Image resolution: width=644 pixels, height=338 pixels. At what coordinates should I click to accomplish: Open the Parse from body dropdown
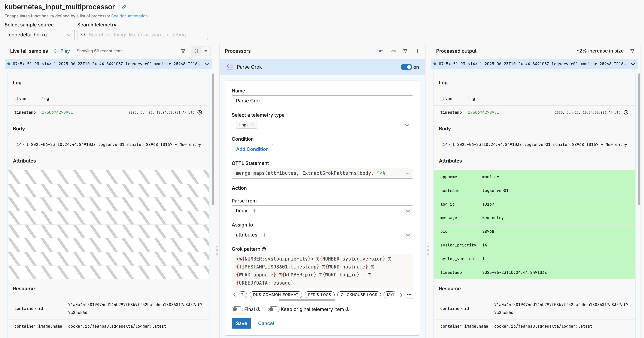click(x=408, y=211)
